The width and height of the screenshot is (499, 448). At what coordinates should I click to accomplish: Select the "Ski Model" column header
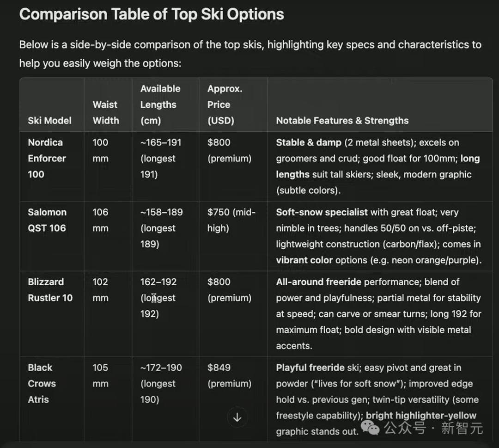pos(49,121)
